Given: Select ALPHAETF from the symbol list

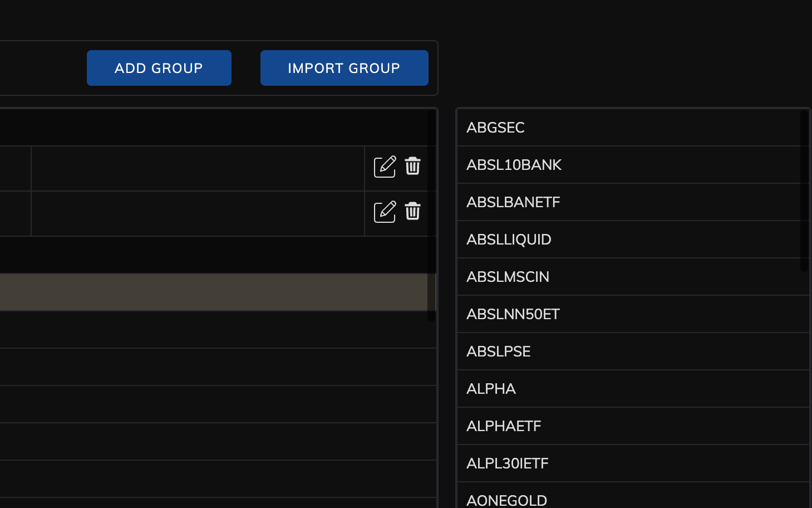Looking at the screenshot, I should pyautogui.click(x=633, y=426).
